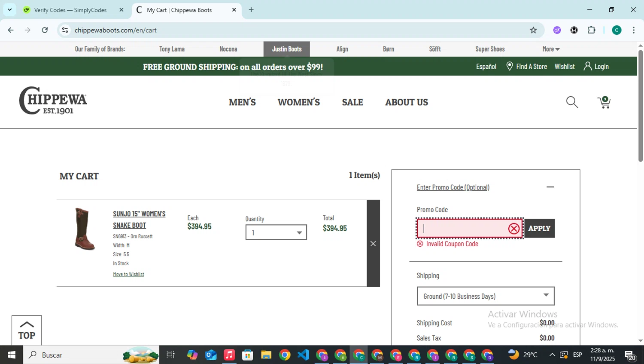Click the black round extension icon
Image resolution: width=644 pixels, height=364 pixels.
pos(574,30)
